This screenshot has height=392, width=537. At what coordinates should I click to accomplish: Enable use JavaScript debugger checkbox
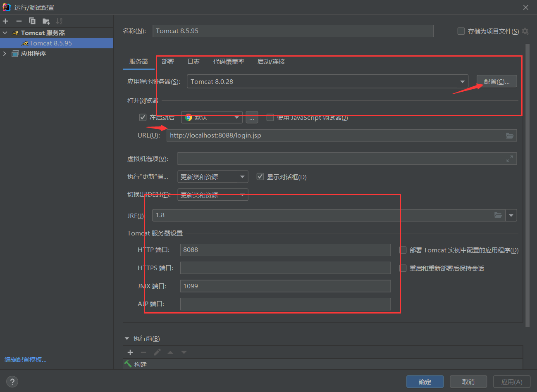pos(270,117)
